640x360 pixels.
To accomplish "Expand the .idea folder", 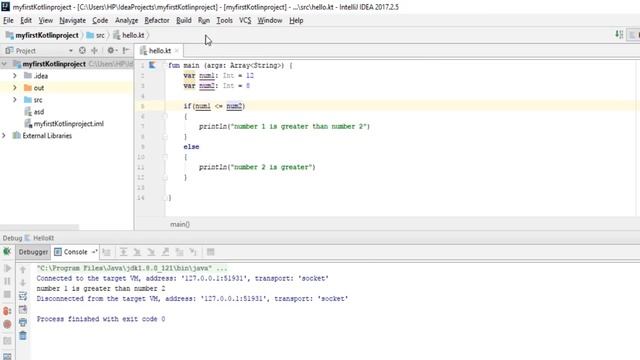I will pyautogui.click(x=15, y=76).
